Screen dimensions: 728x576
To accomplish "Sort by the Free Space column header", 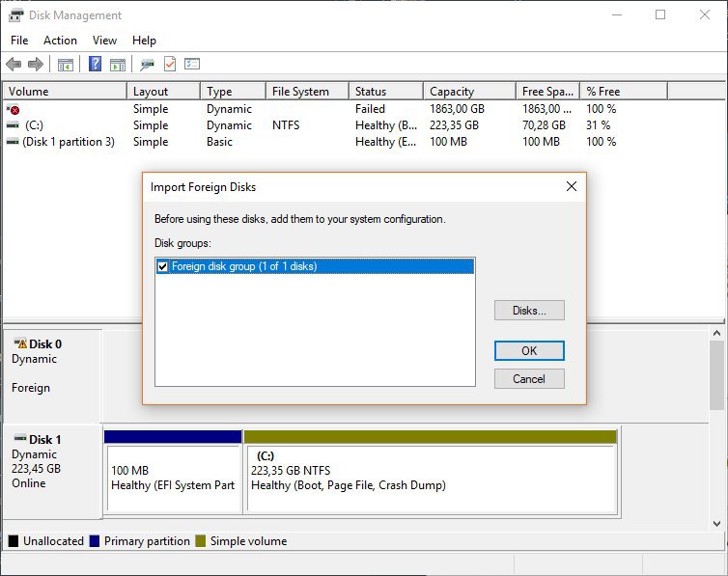I will [x=547, y=92].
